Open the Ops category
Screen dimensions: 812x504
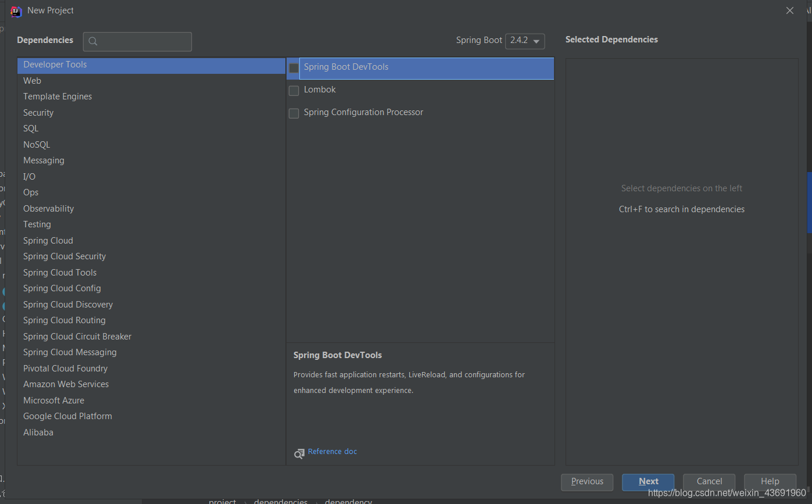pyautogui.click(x=151, y=192)
